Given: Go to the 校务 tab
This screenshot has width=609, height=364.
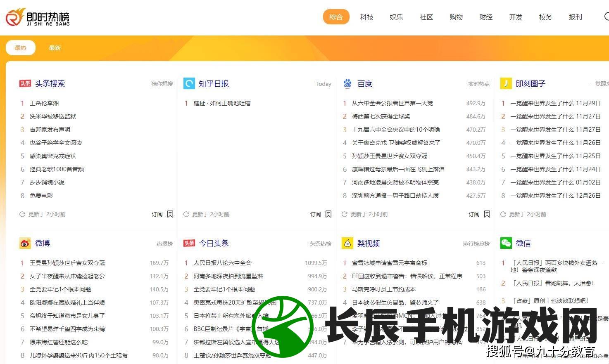Looking at the screenshot, I should click(545, 17).
